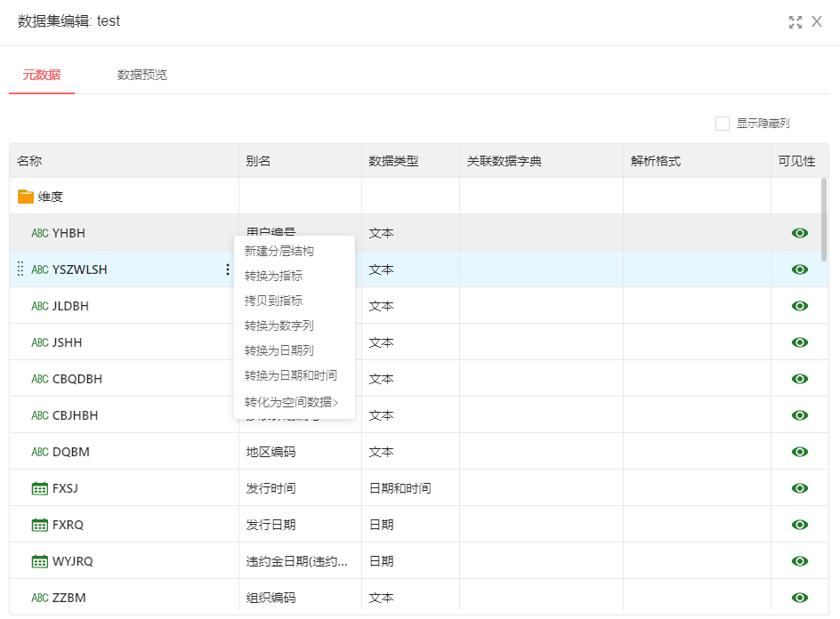This screenshot has width=840, height=619.
Task: Click the calendar icon next to FXSJ
Action: pos(39,488)
